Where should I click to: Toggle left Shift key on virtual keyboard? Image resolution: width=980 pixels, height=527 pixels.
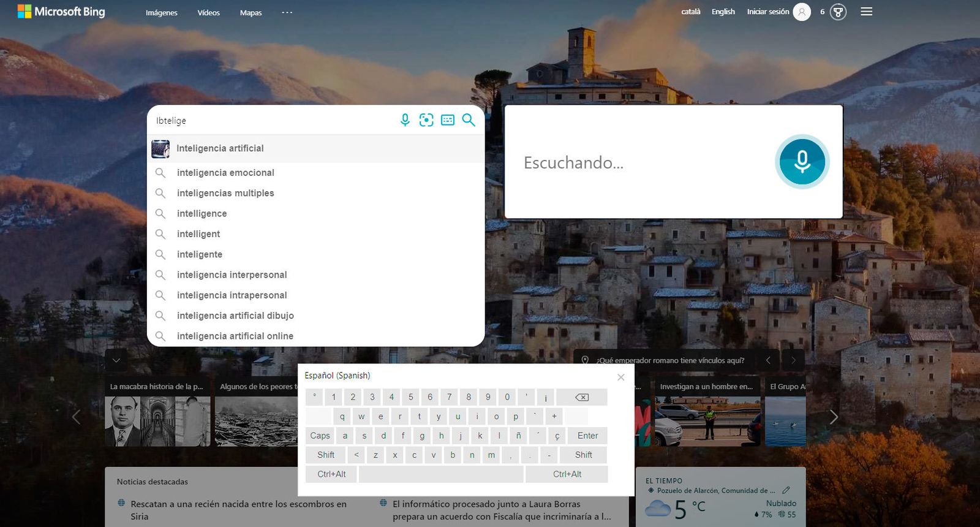coord(326,455)
